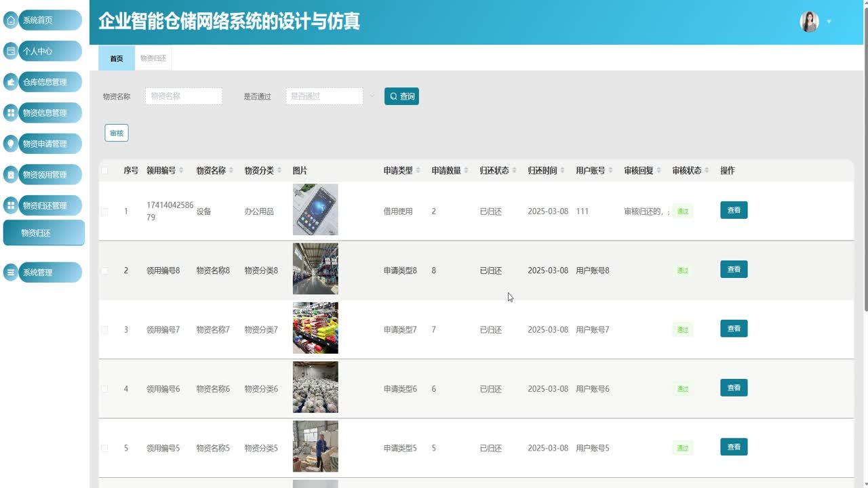Check the row checkbox for 领用编号5
This screenshot has width=868, height=488.
[x=104, y=448]
